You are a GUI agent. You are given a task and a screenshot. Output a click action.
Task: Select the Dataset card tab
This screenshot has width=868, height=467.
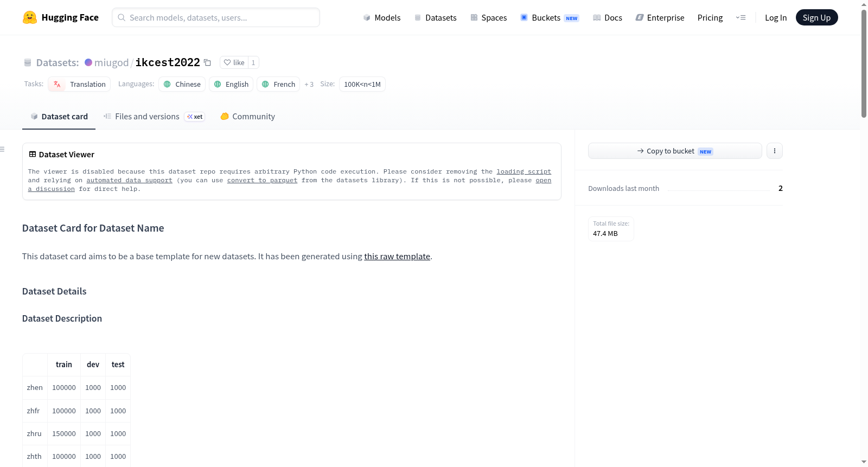pos(59,117)
